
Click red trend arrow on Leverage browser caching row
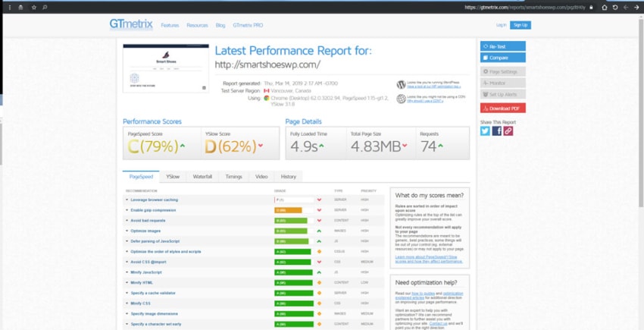319,200
